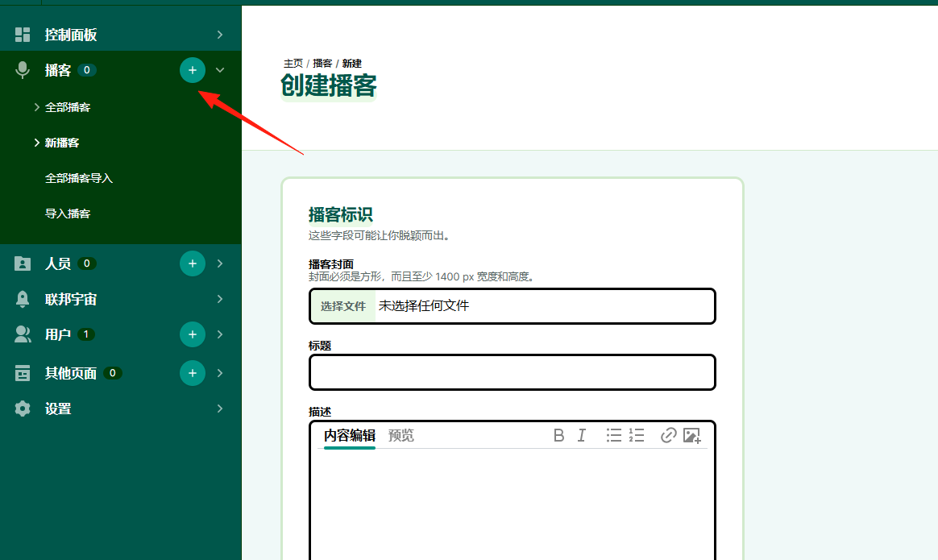This screenshot has height=560, width=938.
Task: Expand the 设置 section chevron
Action: pyautogui.click(x=219, y=409)
